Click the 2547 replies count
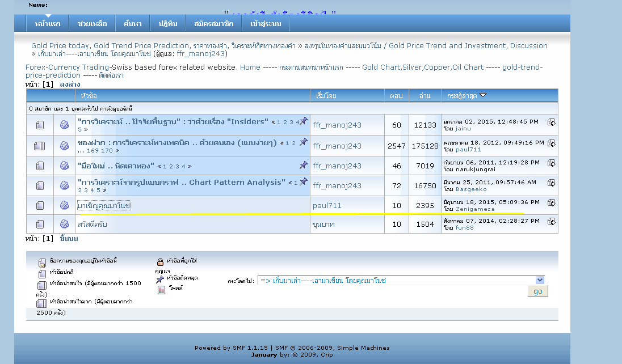The image size is (622, 364). [396, 146]
